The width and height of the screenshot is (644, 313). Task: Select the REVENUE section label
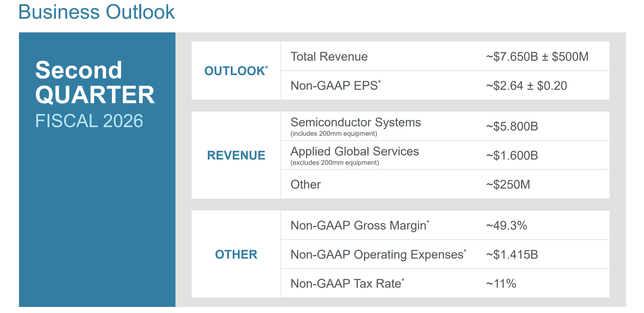click(236, 155)
